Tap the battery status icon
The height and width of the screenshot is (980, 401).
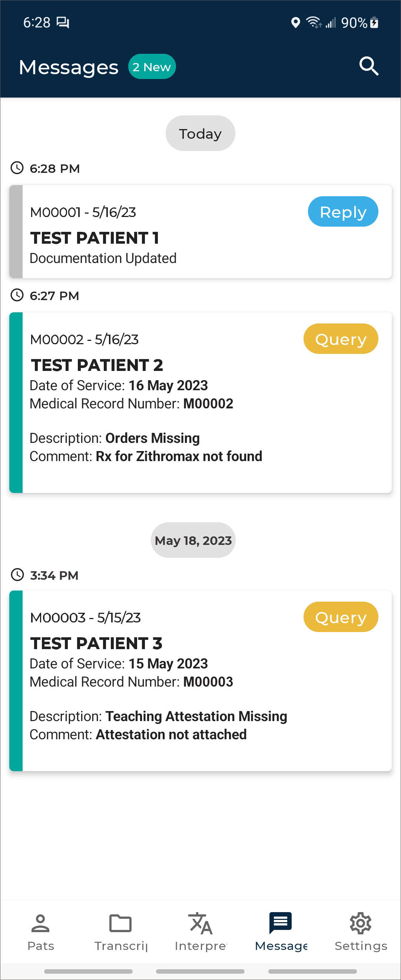click(374, 23)
